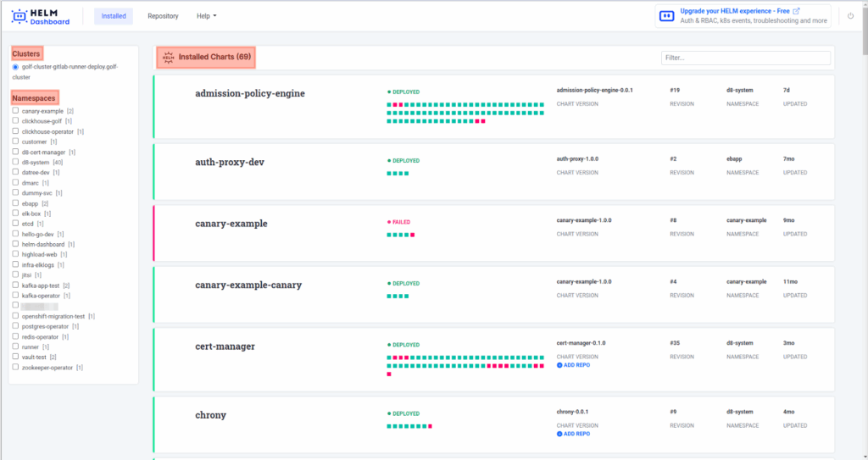The width and height of the screenshot is (868, 460).
Task: Click the external link icon in upgrade banner
Action: point(796,11)
